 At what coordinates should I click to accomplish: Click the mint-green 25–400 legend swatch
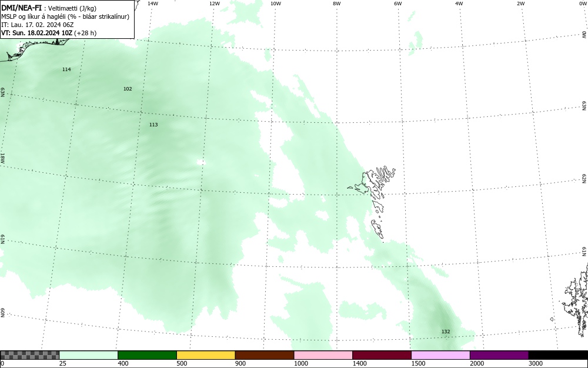tap(88, 355)
